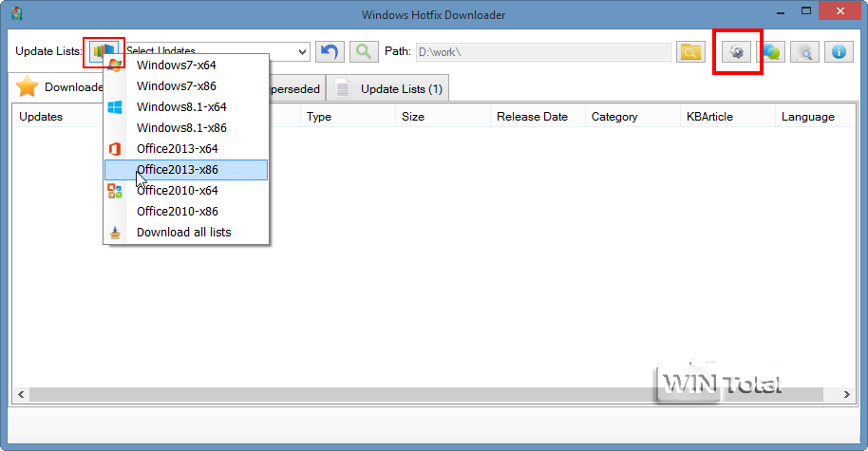The width and height of the screenshot is (868, 451).
Task: Pick Office2013-x64 update list
Action: [x=186, y=149]
